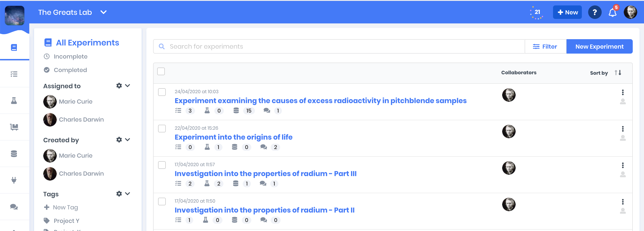Show Incomplete experiments

tap(70, 57)
